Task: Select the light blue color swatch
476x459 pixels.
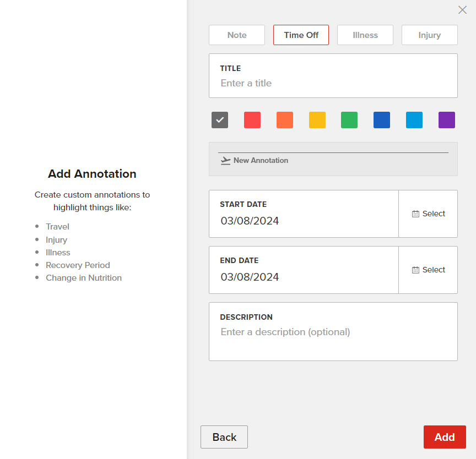Action: pyautogui.click(x=414, y=120)
